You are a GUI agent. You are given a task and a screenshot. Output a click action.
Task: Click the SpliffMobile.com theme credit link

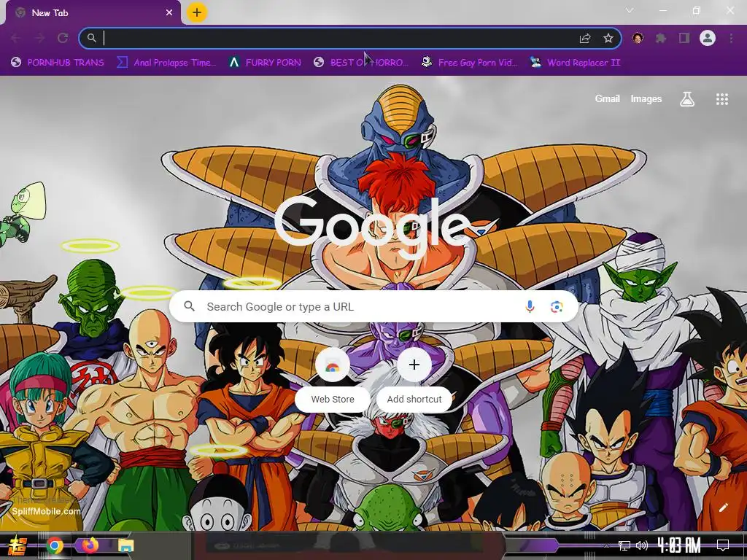(x=46, y=511)
